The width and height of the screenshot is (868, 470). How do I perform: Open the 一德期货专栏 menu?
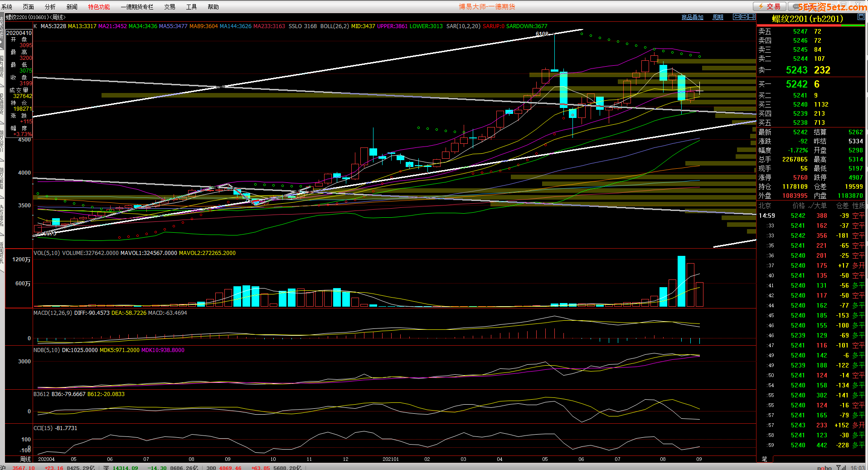137,7
